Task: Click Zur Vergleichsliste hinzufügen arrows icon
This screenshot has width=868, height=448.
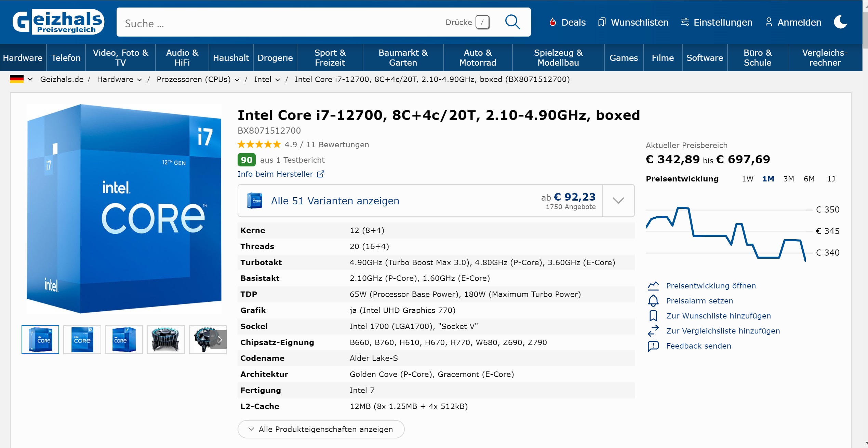Action: (653, 331)
